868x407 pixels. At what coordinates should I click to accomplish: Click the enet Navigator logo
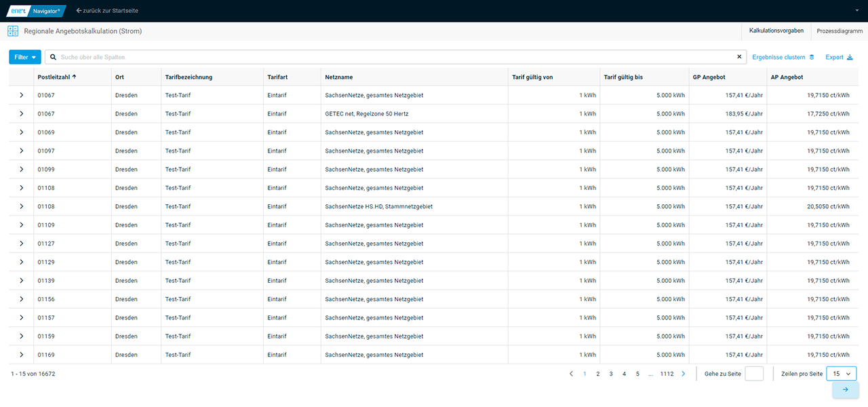click(36, 11)
